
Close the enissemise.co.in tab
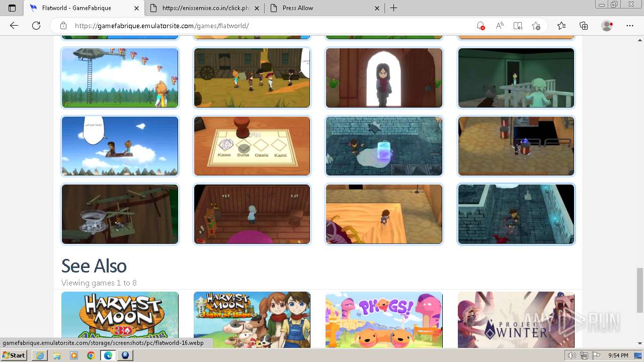pyautogui.click(x=257, y=8)
